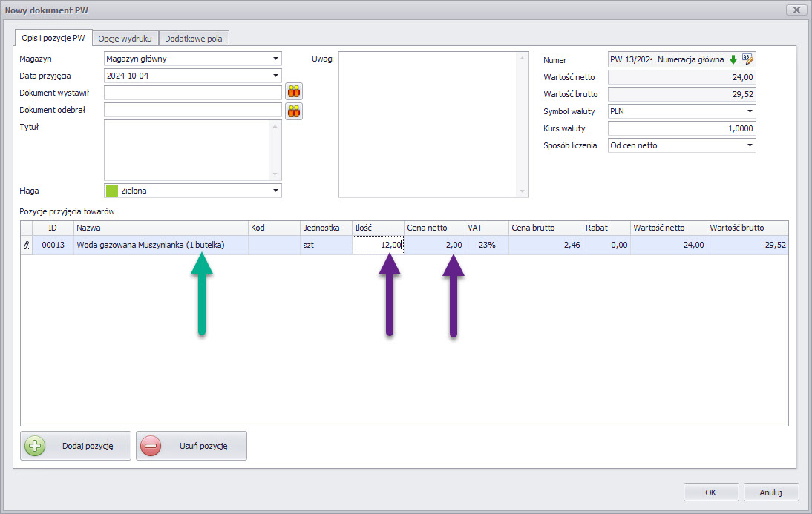Click the Dodaj pozycję button
This screenshot has height=514, width=812.
pyautogui.click(x=76, y=447)
